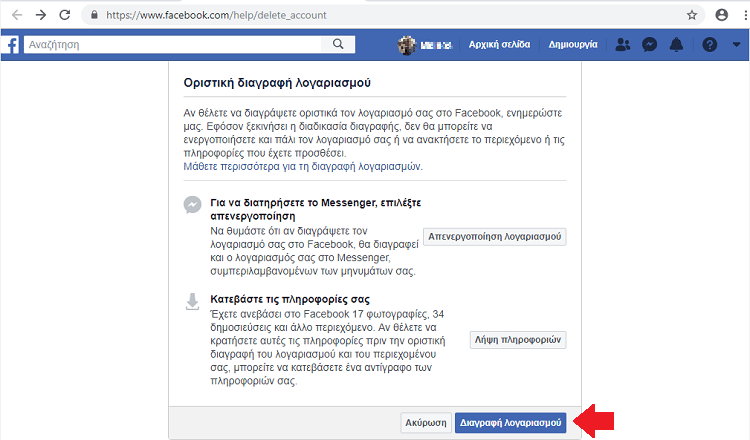Screen dimensions: 750x440
Task: Click the Facebook logo
Action: [11, 44]
